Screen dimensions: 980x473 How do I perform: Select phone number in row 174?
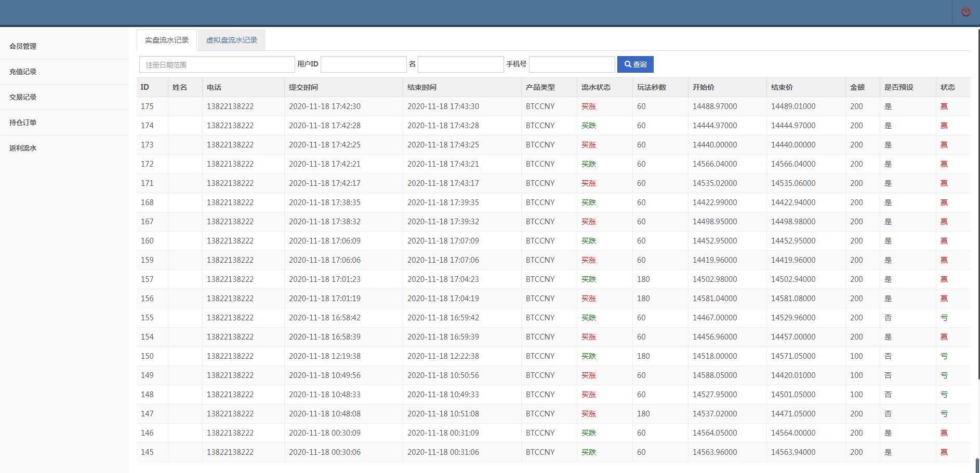[x=230, y=126]
